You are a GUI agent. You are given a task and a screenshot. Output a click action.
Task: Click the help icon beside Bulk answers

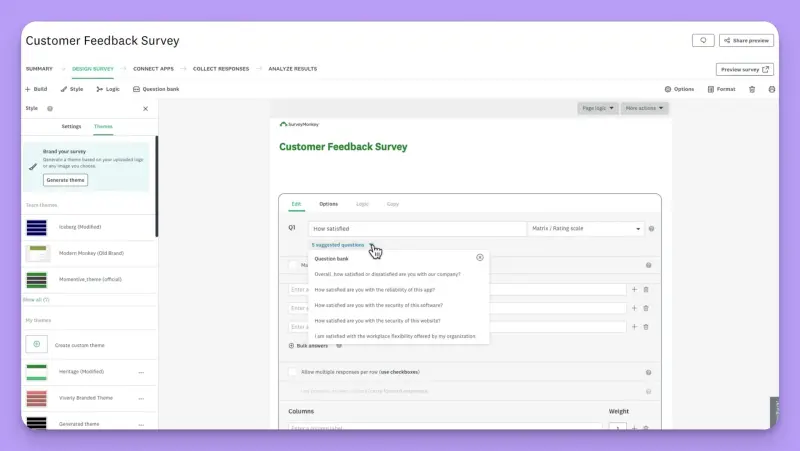(339, 346)
